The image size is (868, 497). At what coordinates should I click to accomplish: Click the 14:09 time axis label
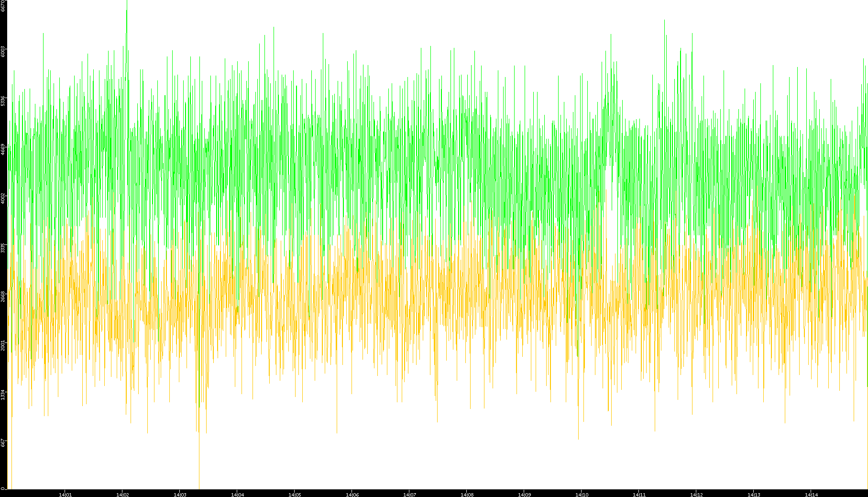524,495
